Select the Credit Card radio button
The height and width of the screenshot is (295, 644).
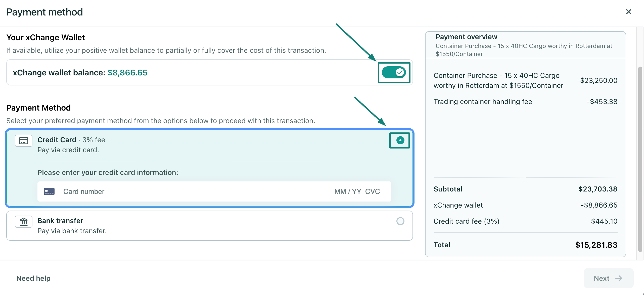point(400,140)
